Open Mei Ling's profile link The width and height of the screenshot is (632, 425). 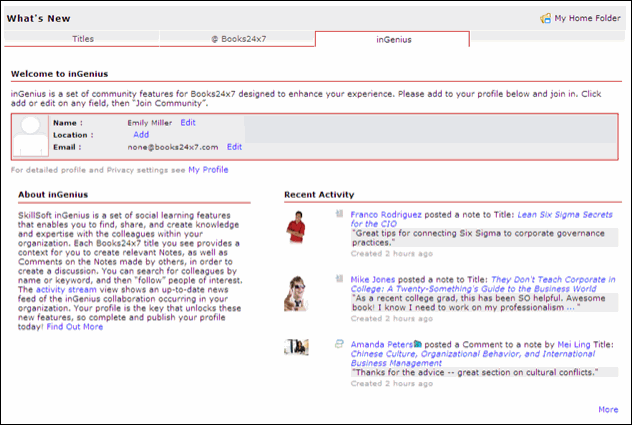click(574, 344)
